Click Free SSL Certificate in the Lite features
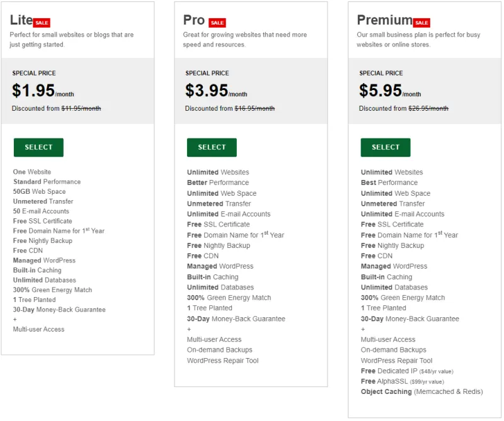Viewport: 504px width, 421px height. (x=42, y=221)
